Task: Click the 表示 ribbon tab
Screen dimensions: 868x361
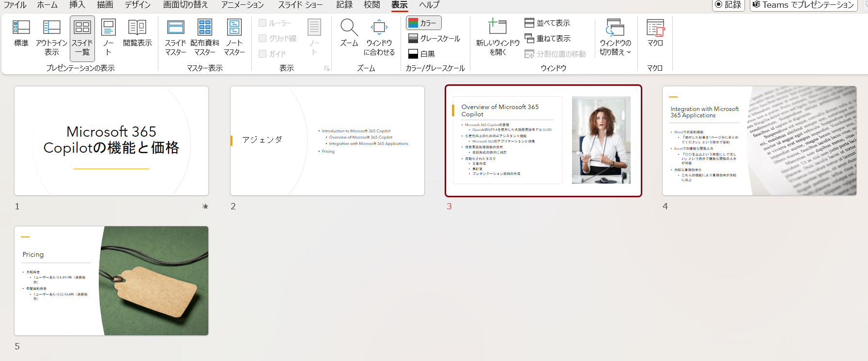Action: pos(400,5)
